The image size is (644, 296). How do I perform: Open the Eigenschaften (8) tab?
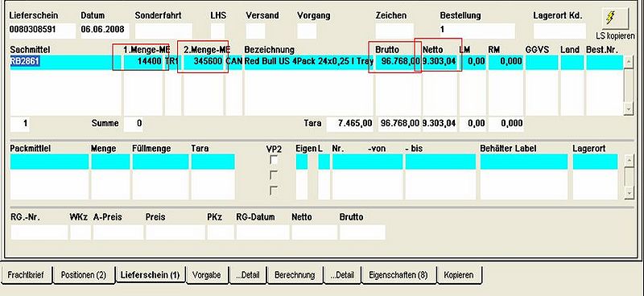(x=398, y=275)
